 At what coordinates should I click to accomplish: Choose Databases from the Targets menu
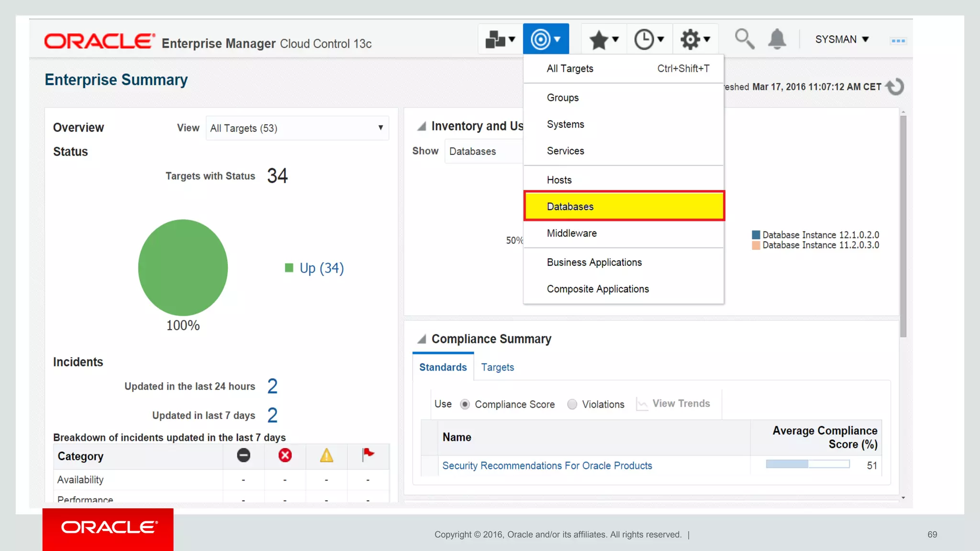570,207
